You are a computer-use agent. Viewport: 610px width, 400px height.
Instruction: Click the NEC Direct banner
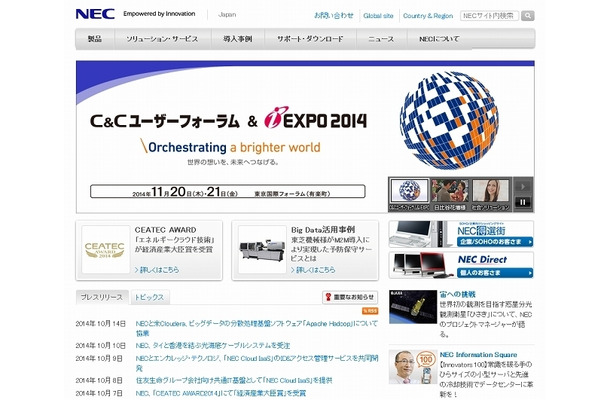pos(461,265)
